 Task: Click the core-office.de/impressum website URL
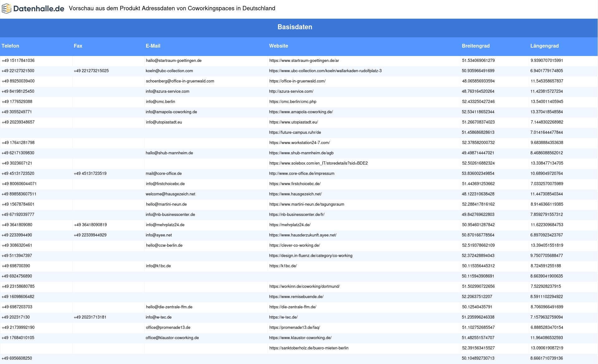coord(301,174)
